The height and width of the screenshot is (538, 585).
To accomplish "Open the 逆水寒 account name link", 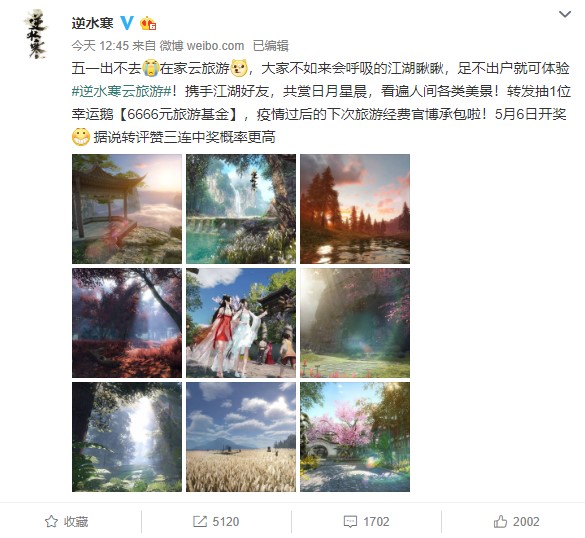I will point(93,23).
